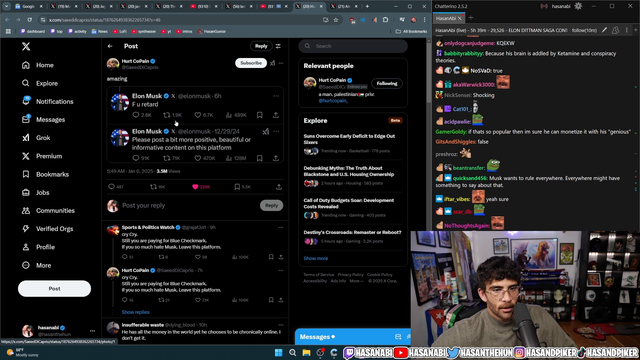Screen dimensions: 640x360
Task: Click 'Show more' in the Explore panel
Action: pyautogui.click(x=316, y=258)
